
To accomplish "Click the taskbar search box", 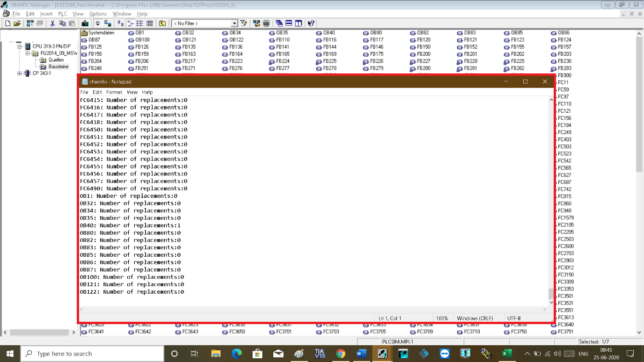I will pos(93,354).
